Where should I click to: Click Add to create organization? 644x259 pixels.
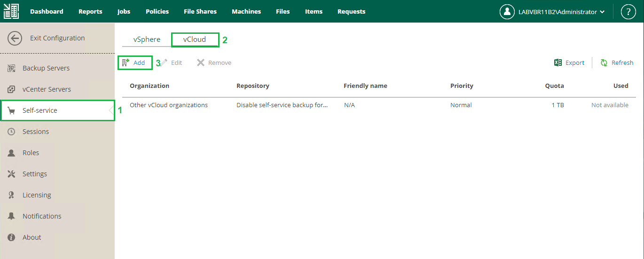click(134, 63)
